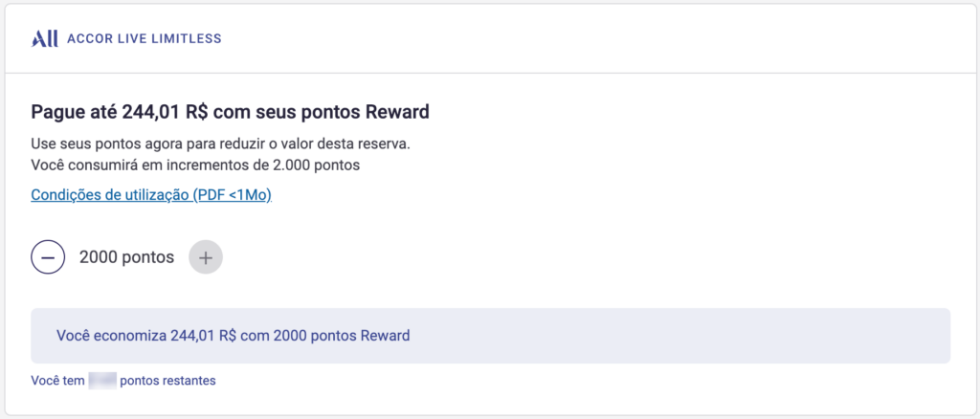980x419 pixels.
Task: Click the "Você economiza" savings banner
Action: tap(490, 336)
